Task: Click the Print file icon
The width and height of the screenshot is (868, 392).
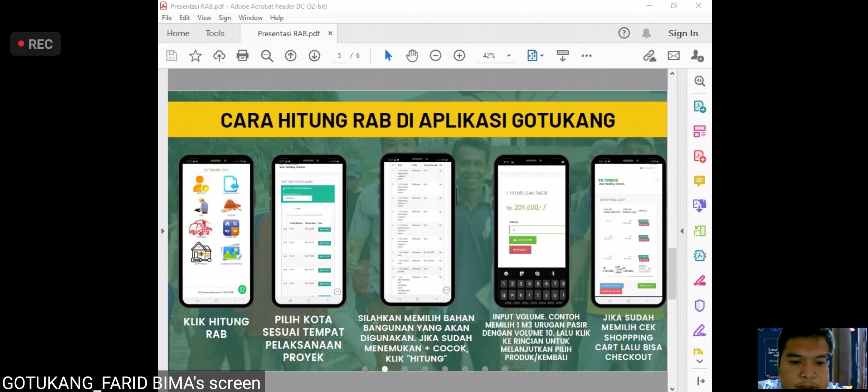Action: [x=242, y=56]
